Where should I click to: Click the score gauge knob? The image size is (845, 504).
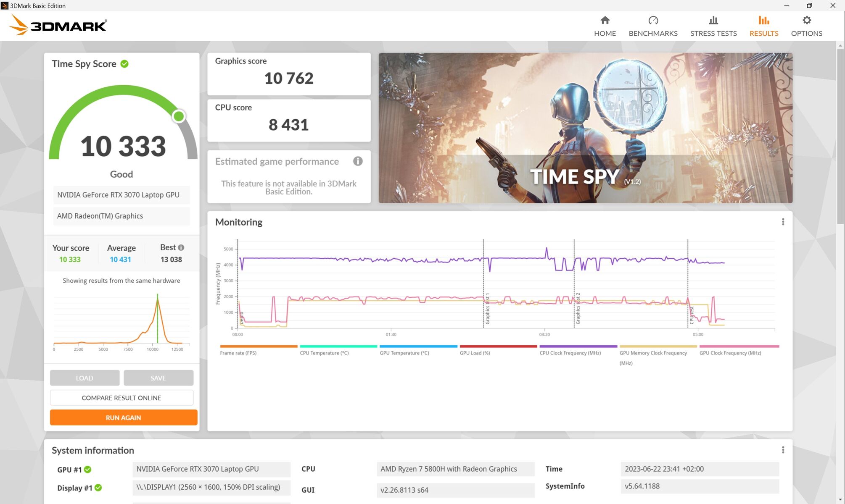[179, 116]
